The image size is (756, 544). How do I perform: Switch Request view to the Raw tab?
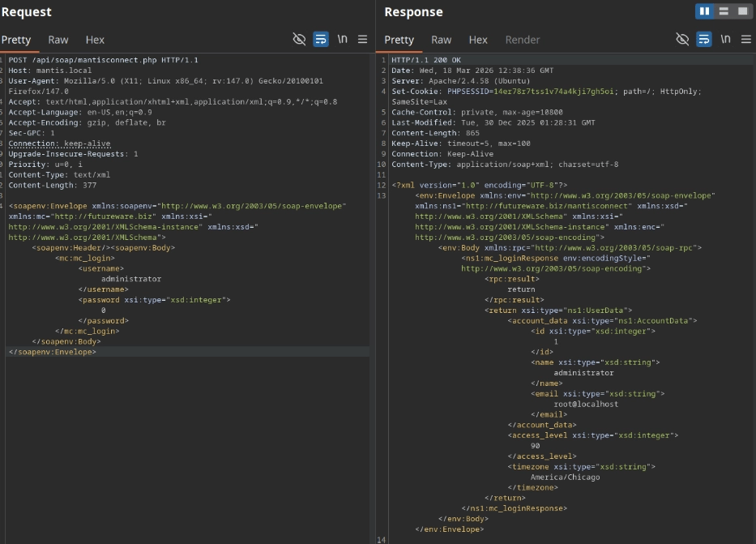58,40
